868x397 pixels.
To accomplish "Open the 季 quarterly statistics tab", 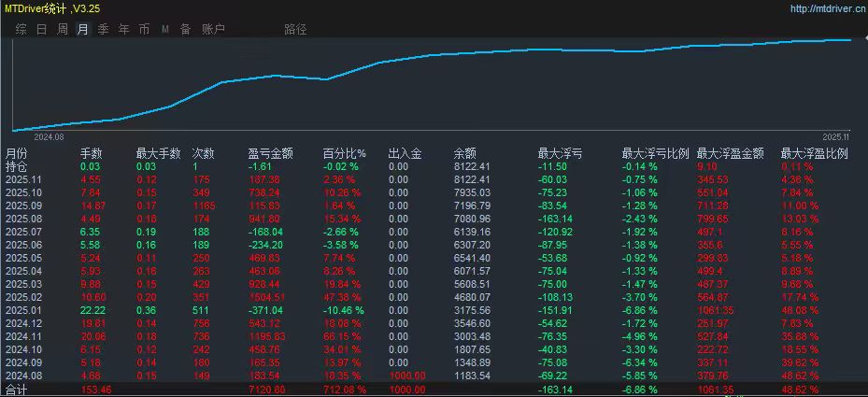I will [x=103, y=29].
